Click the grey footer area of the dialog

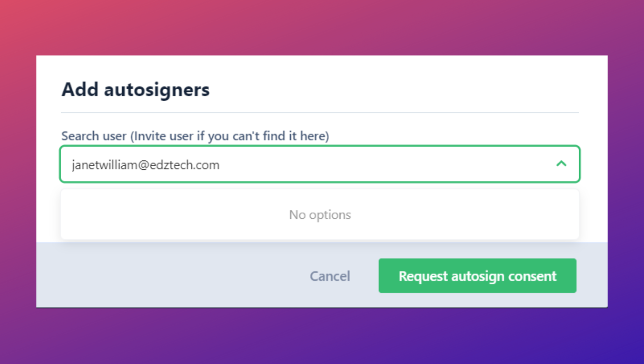coord(140,275)
